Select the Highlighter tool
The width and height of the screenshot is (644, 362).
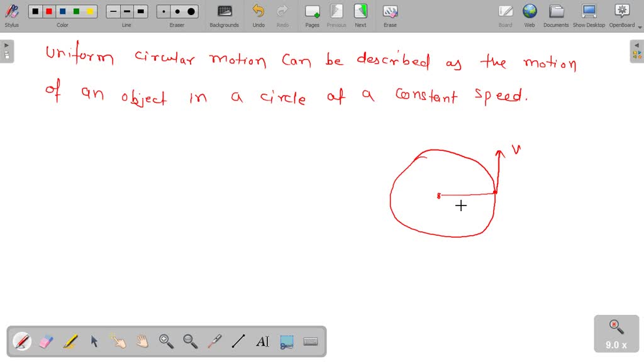[70, 341]
